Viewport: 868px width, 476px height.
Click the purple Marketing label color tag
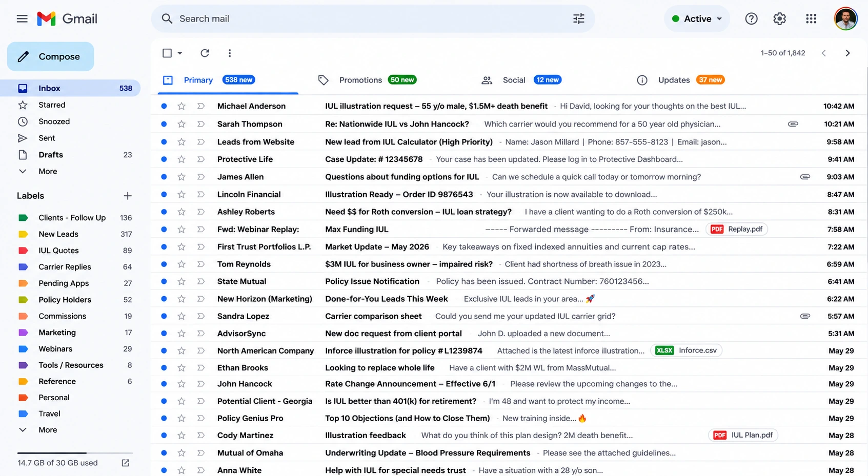tap(23, 333)
